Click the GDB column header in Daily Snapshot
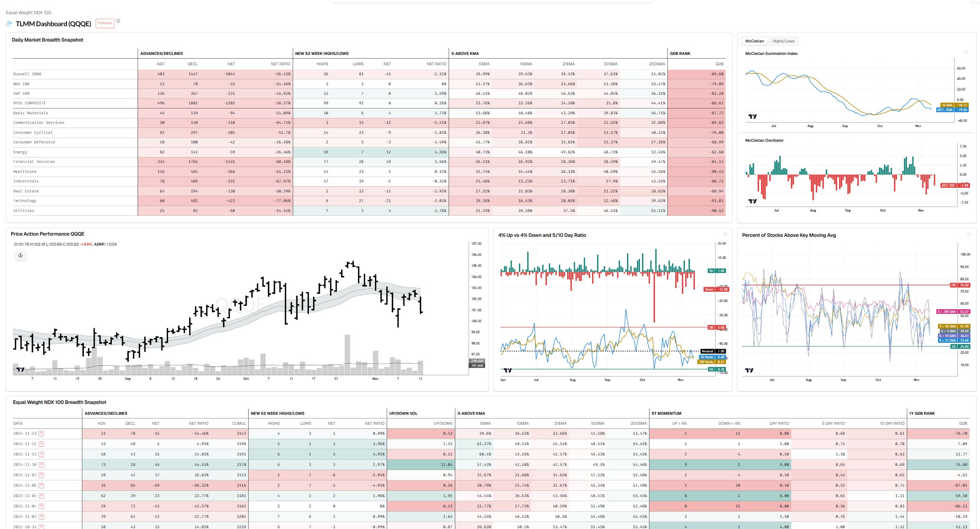Image resolution: width=980 pixels, height=529 pixels. pyautogui.click(x=719, y=64)
